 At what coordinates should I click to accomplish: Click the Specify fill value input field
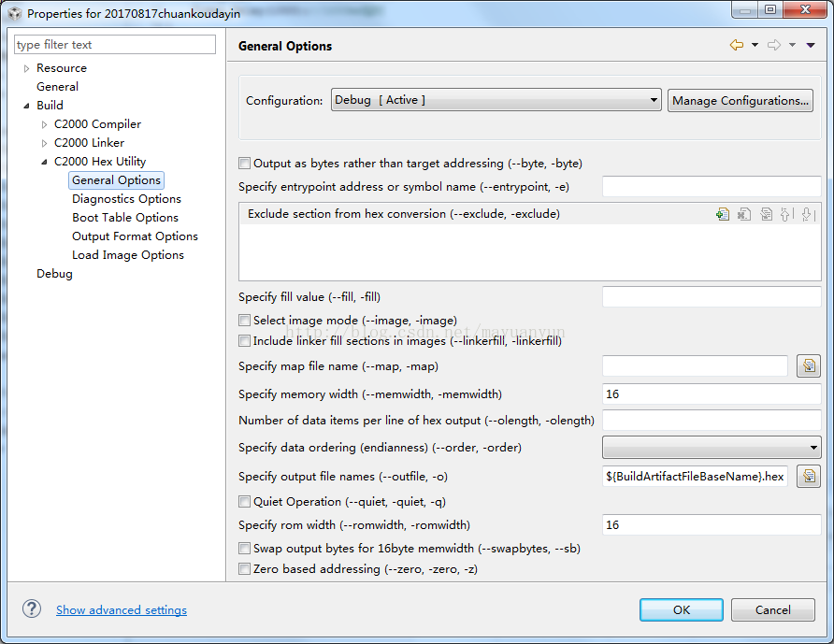[x=712, y=297]
